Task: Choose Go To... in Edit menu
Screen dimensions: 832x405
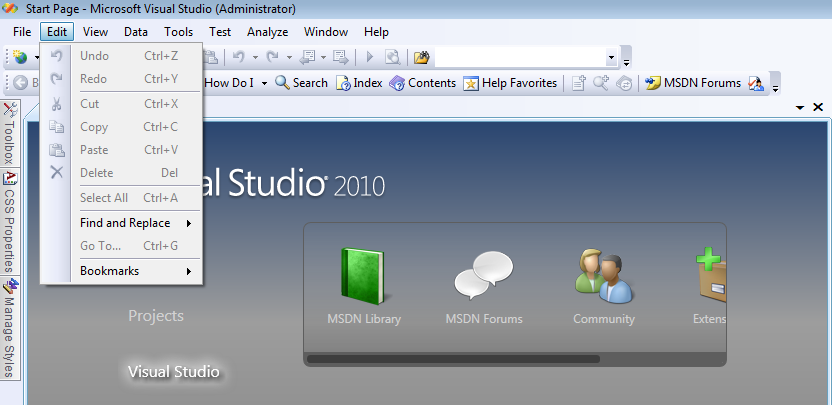Action: (122, 246)
